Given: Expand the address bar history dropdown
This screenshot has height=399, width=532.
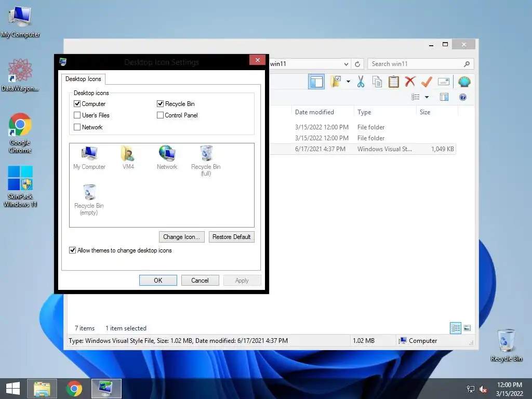Looking at the screenshot, I should [x=346, y=64].
